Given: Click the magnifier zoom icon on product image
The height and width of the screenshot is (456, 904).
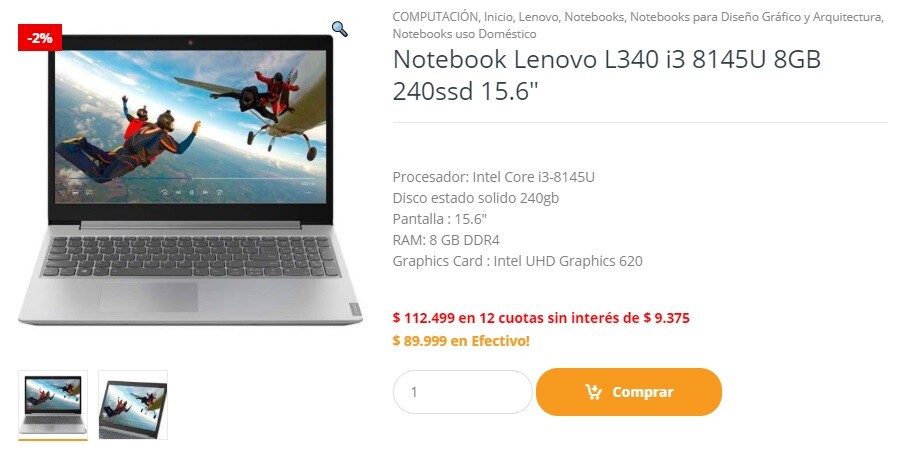Looking at the screenshot, I should click(x=339, y=29).
